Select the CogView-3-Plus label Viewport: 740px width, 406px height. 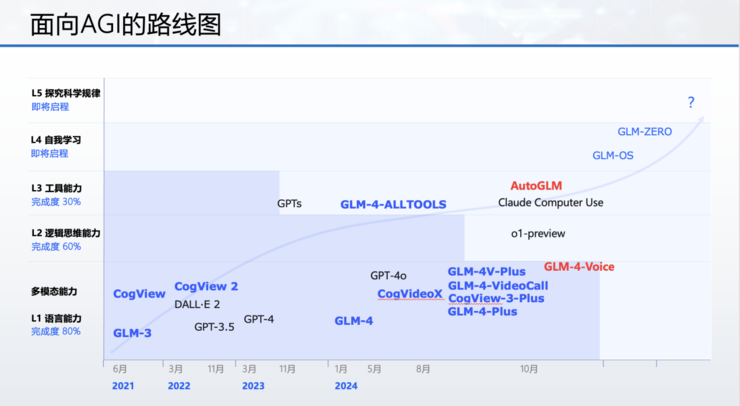click(x=496, y=298)
